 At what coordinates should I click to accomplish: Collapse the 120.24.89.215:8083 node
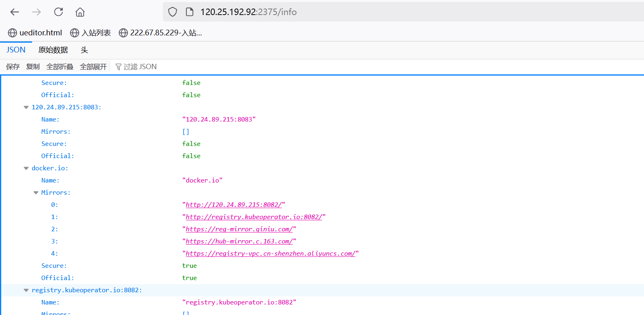pyautogui.click(x=26, y=107)
